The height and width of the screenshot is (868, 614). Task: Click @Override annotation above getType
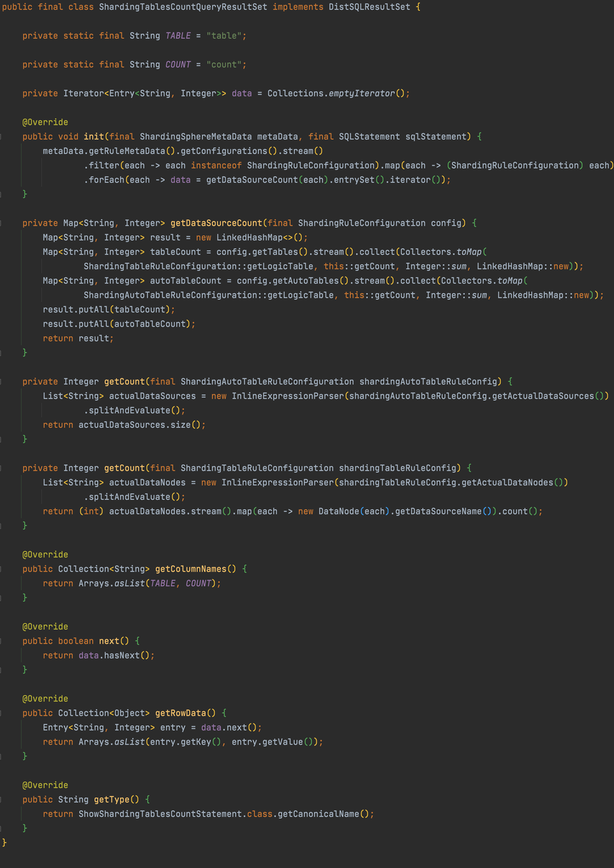coord(45,785)
